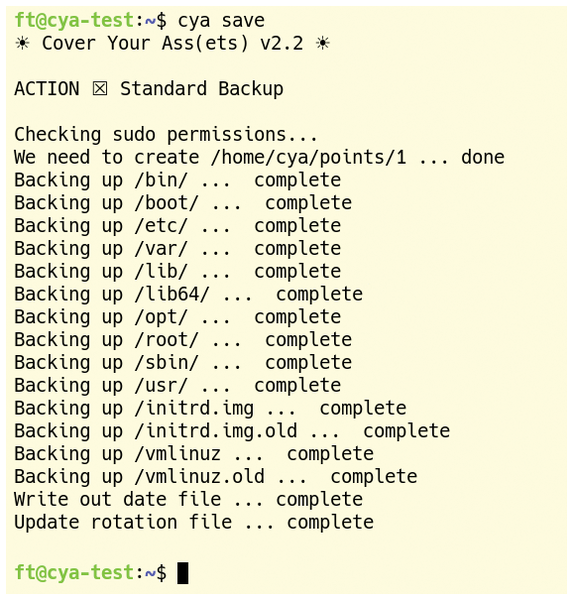Click the /root/ directory path
The image size is (573, 600).
(167, 340)
